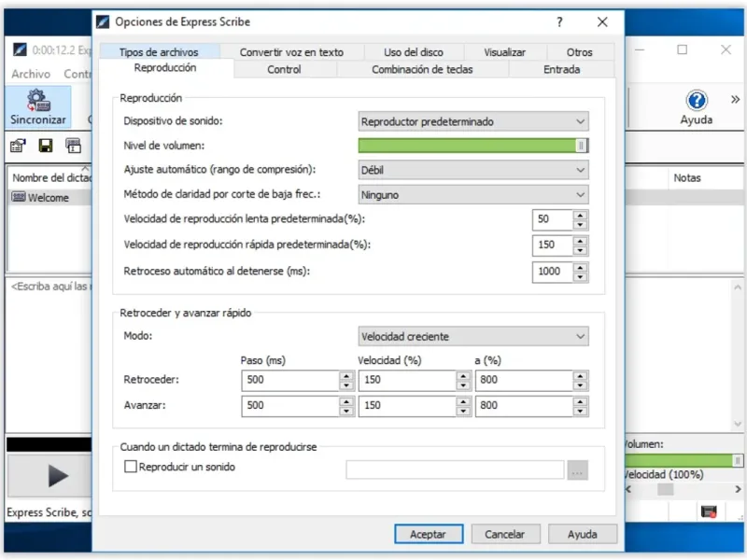Decrease fast playback speed with down arrow
The width and height of the screenshot is (747, 560).
tap(580, 250)
